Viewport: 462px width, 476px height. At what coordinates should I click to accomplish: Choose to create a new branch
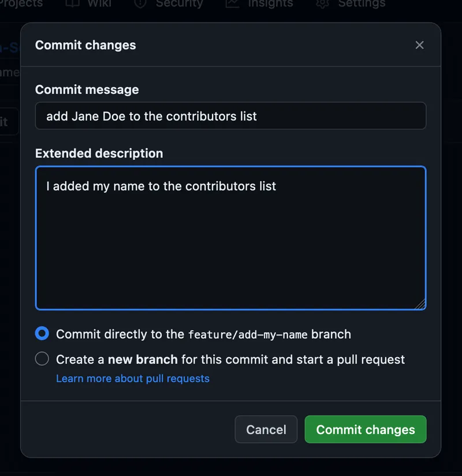point(42,358)
